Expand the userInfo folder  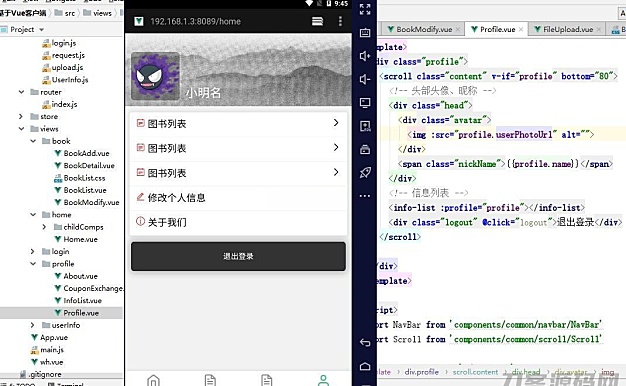click(33, 325)
